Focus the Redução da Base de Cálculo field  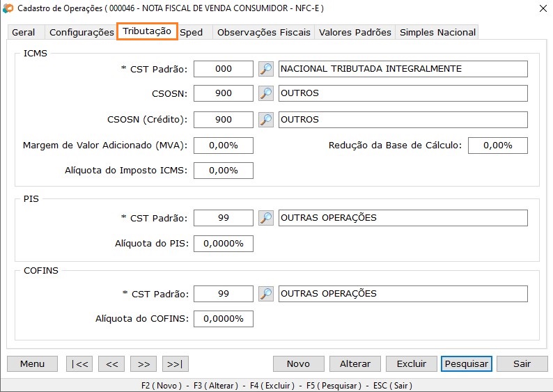point(497,146)
